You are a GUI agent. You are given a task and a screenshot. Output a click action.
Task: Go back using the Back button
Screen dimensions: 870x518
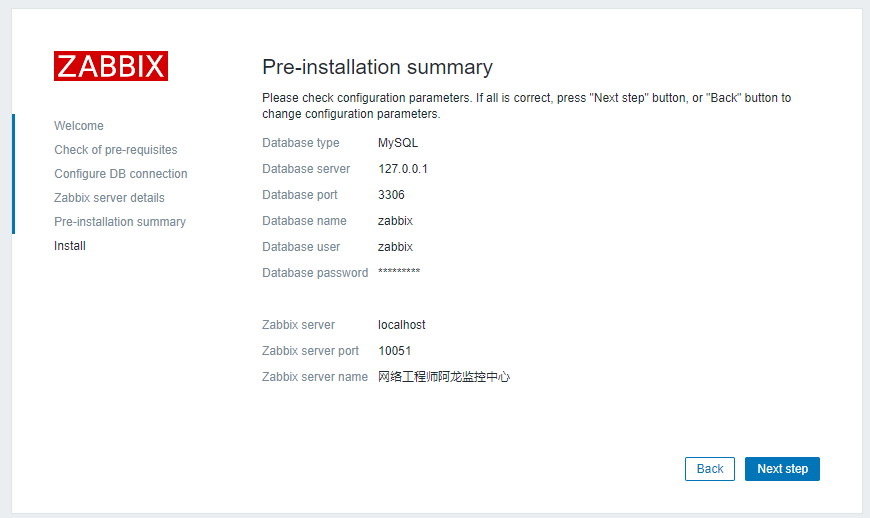[709, 469]
